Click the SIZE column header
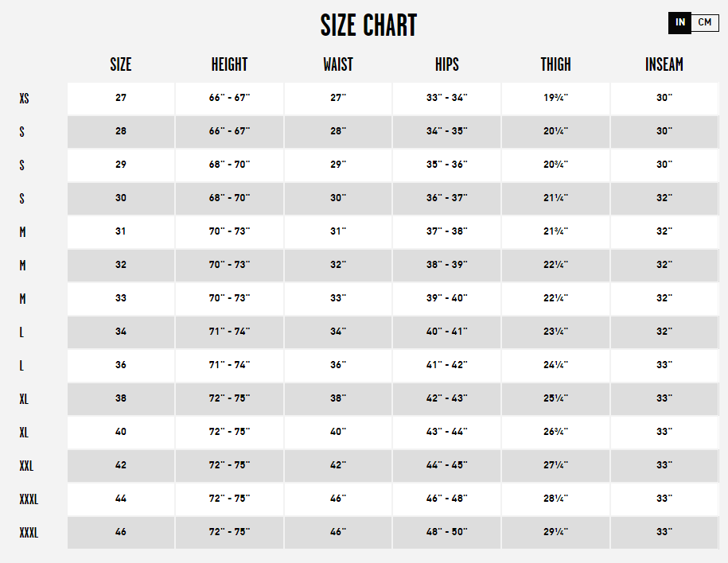 [121, 64]
